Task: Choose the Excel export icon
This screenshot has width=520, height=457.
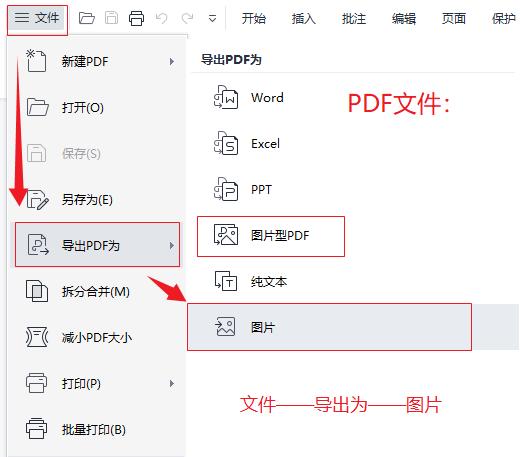Action: pyautogui.click(x=226, y=143)
